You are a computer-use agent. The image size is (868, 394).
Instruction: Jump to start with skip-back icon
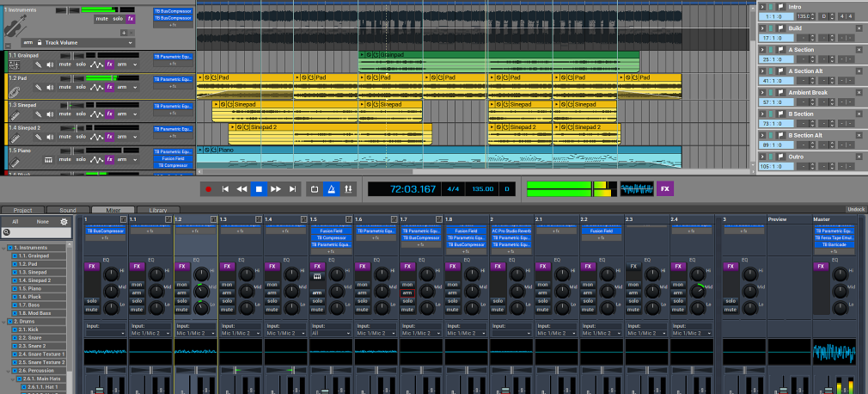[225, 188]
